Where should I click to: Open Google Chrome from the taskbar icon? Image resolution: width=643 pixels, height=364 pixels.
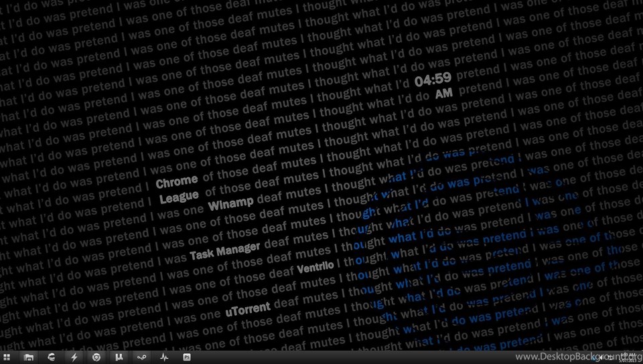click(96, 357)
